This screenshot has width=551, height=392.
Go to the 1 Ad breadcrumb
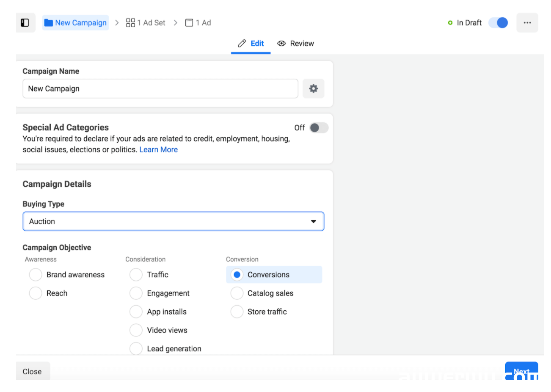coord(198,22)
